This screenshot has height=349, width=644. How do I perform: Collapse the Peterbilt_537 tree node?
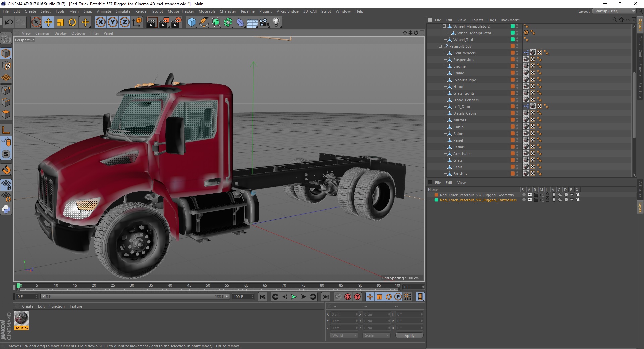[x=440, y=46]
